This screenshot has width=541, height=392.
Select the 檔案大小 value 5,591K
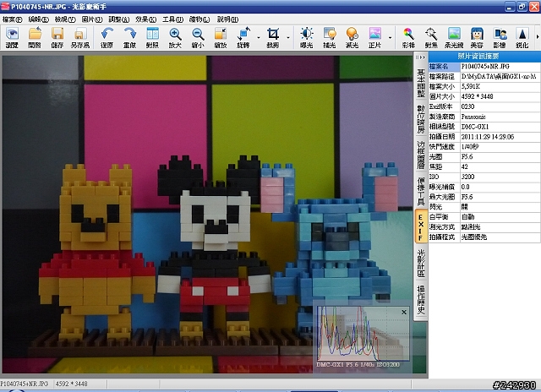[x=471, y=86]
